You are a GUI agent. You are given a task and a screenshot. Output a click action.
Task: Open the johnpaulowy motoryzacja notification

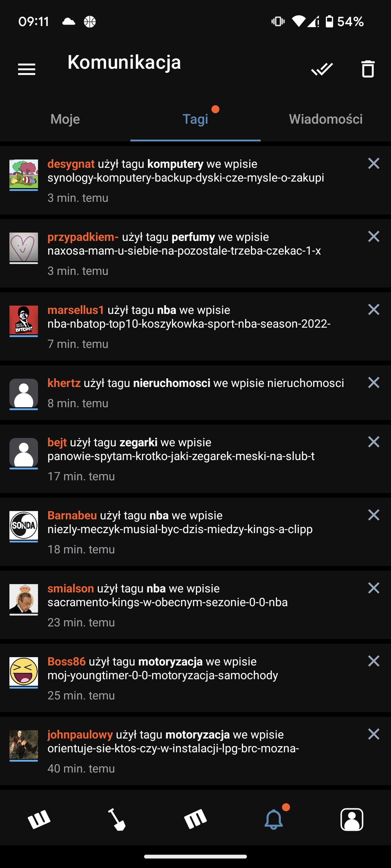pyautogui.click(x=195, y=751)
